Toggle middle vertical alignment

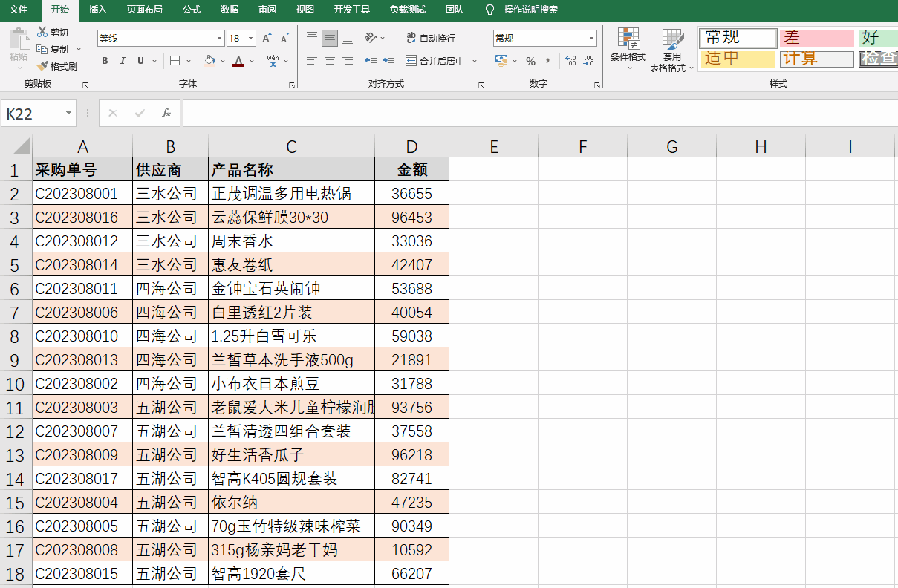(x=330, y=37)
